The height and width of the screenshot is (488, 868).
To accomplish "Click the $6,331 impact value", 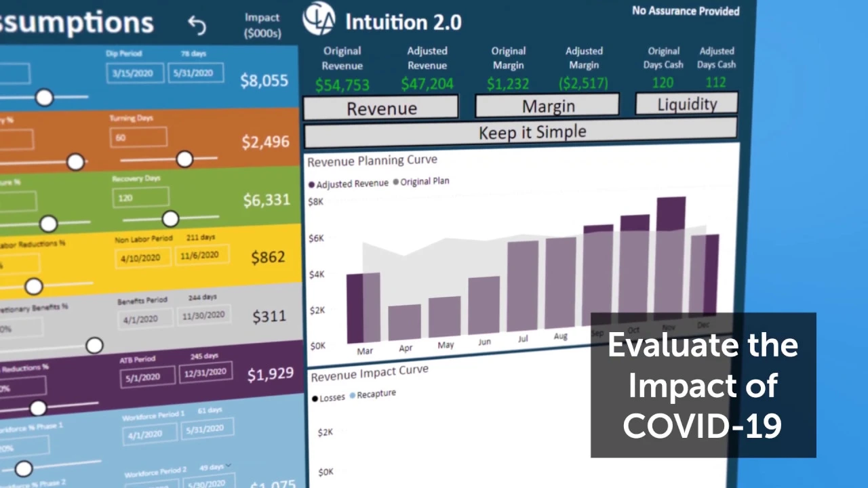I will [267, 199].
